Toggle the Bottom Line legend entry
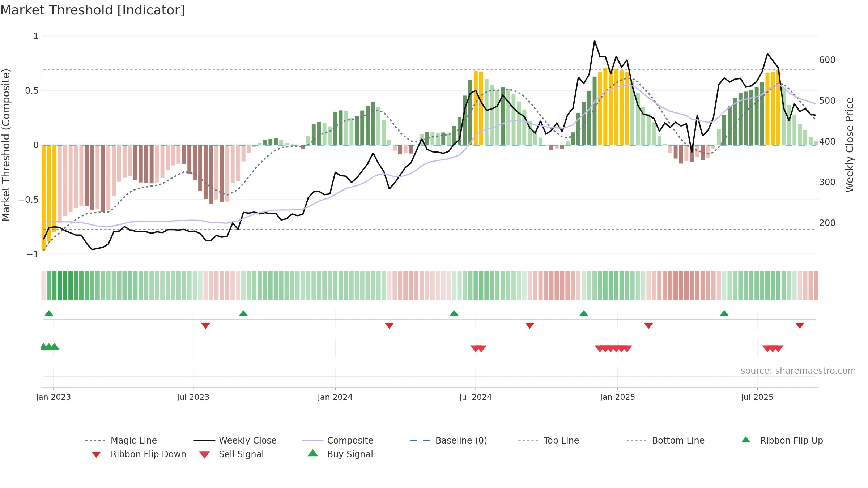868x488 pixels. click(x=665, y=440)
